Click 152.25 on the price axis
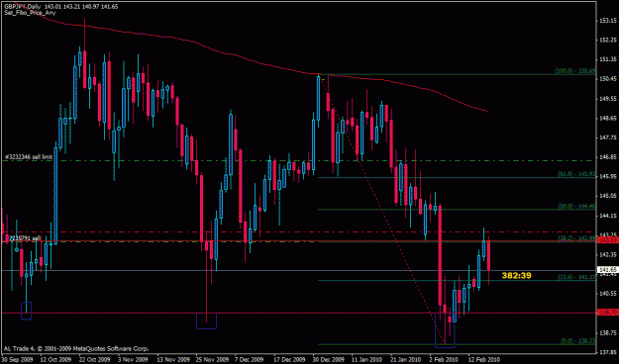Screen dimensions: 619x364 click(x=608, y=40)
